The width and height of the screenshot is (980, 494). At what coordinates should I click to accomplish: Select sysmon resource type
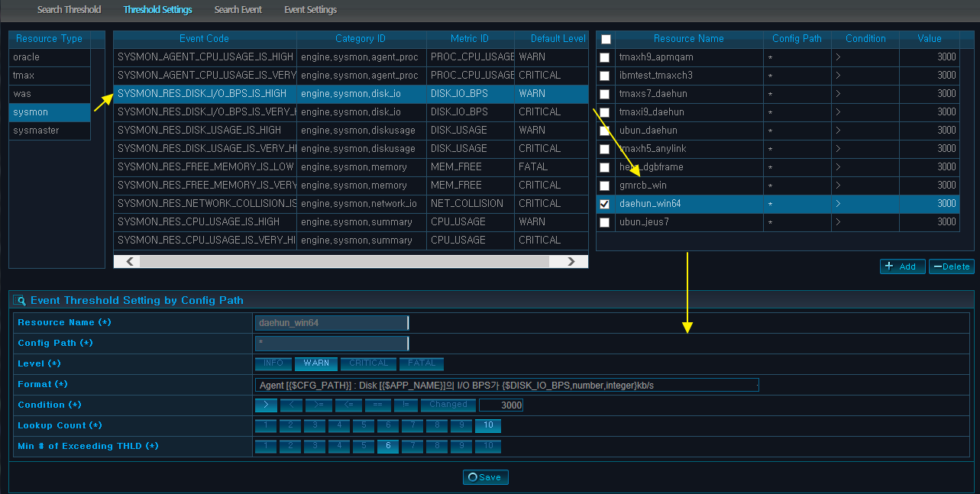pos(50,112)
